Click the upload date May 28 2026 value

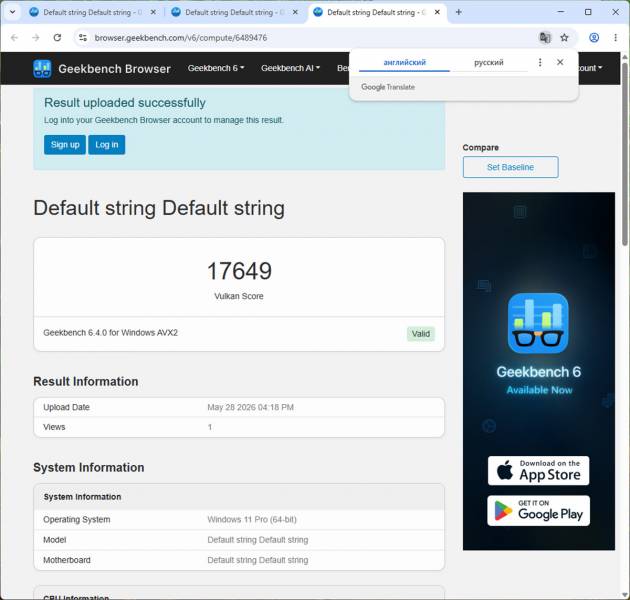(250, 407)
